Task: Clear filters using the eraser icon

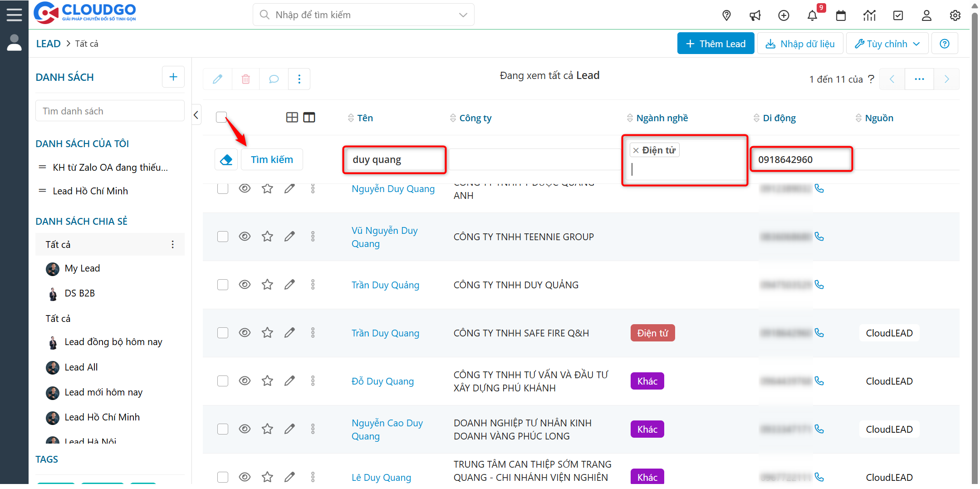Action: coord(226,159)
